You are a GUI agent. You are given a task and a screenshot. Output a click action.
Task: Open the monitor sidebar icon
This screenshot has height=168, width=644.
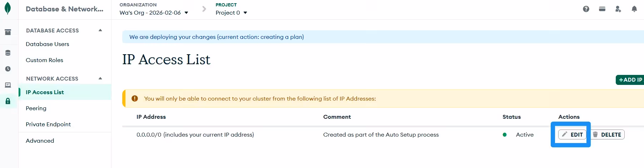8,85
